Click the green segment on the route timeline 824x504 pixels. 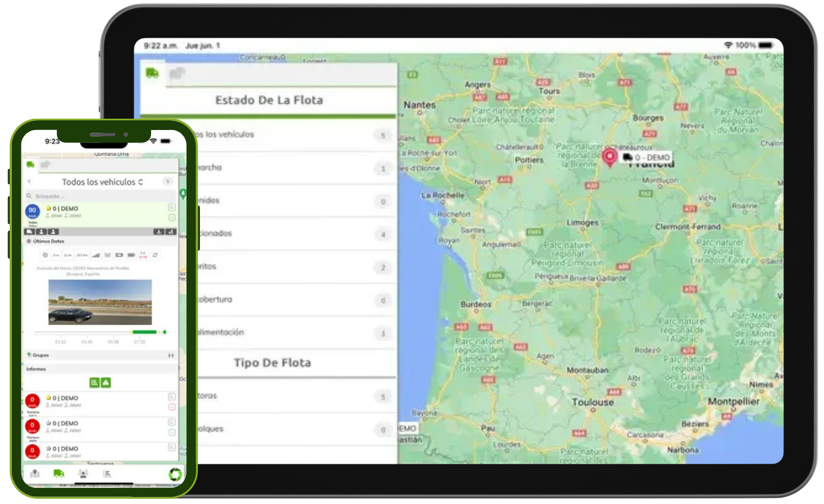click(x=145, y=332)
